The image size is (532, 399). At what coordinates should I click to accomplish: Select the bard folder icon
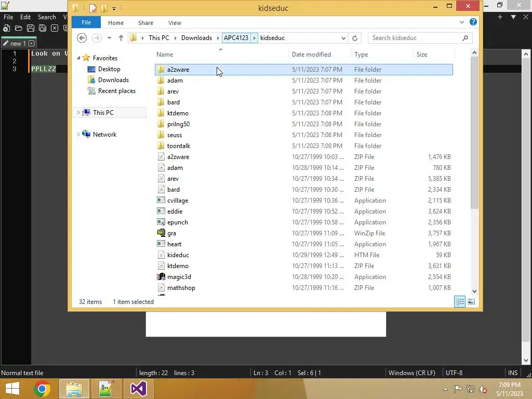(x=161, y=102)
